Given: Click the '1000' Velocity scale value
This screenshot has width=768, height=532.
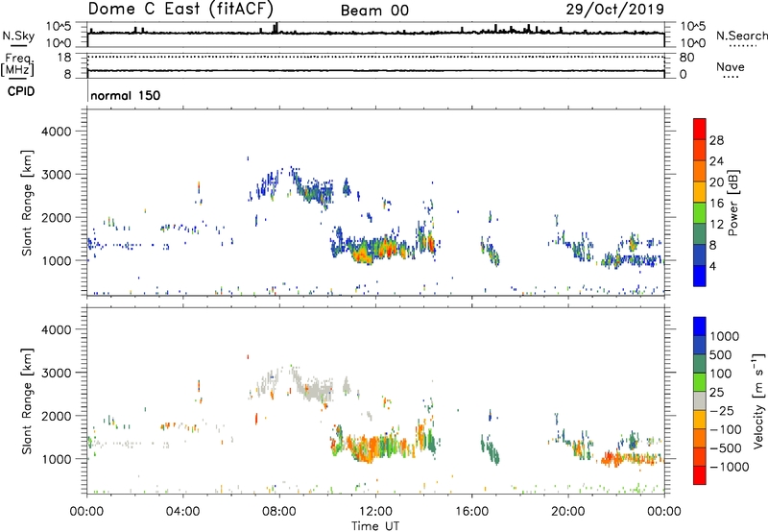Looking at the screenshot, I should [725, 336].
